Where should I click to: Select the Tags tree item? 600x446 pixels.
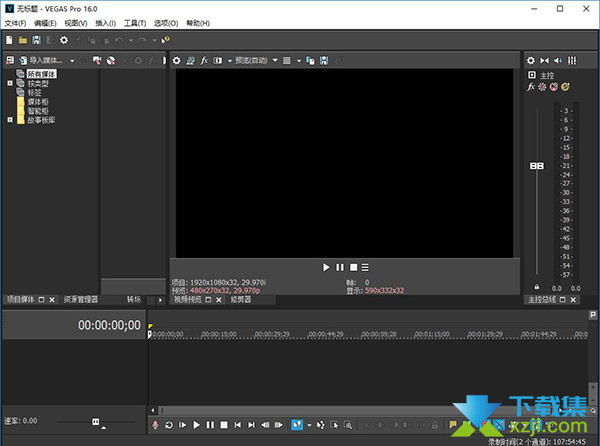coord(34,92)
